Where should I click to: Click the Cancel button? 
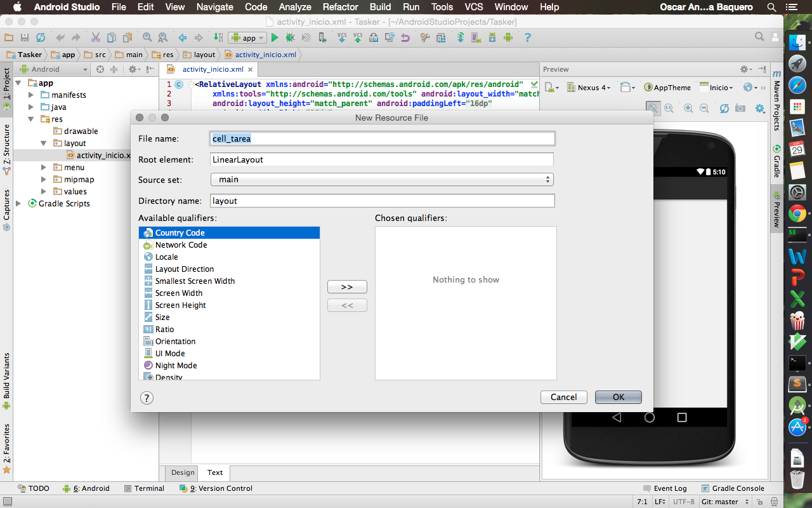click(563, 397)
